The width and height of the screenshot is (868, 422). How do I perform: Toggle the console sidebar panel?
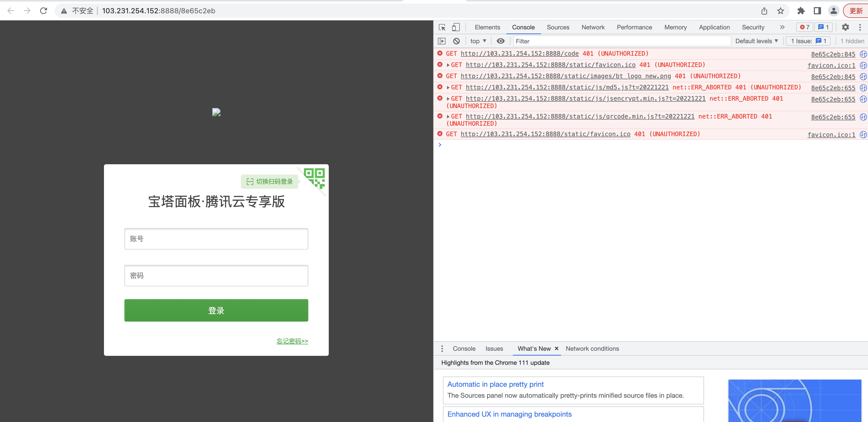(x=441, y=41)
